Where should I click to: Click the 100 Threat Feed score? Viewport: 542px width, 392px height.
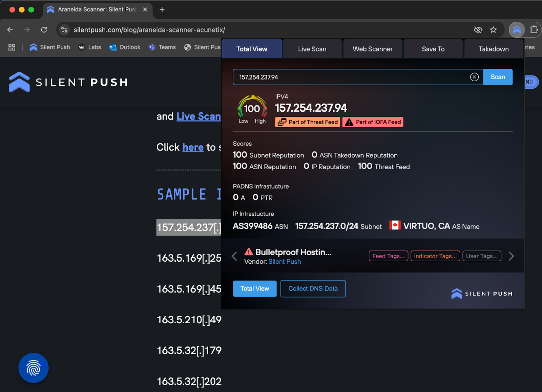[384, 166]
